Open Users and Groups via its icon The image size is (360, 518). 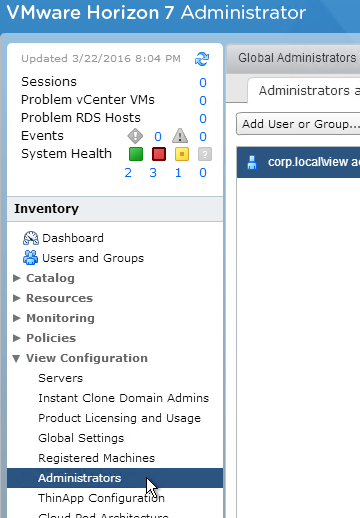click(x=31, y=258)
